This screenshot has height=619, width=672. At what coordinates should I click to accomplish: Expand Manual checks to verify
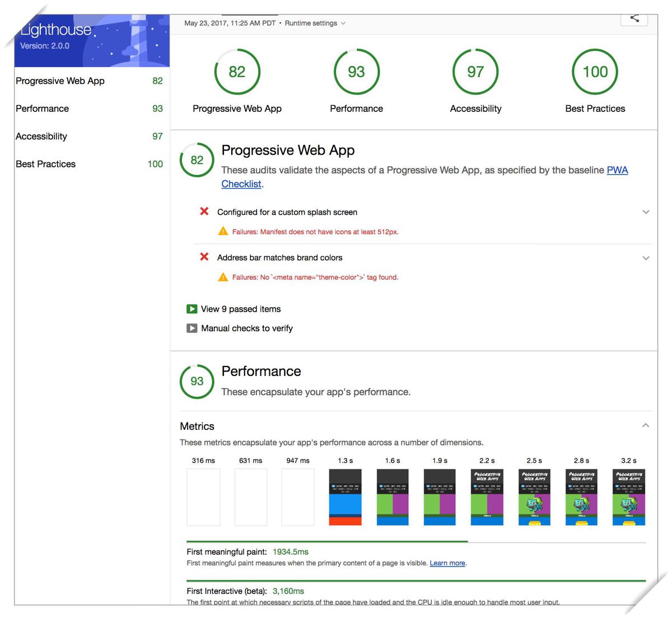tap(246, 329)
